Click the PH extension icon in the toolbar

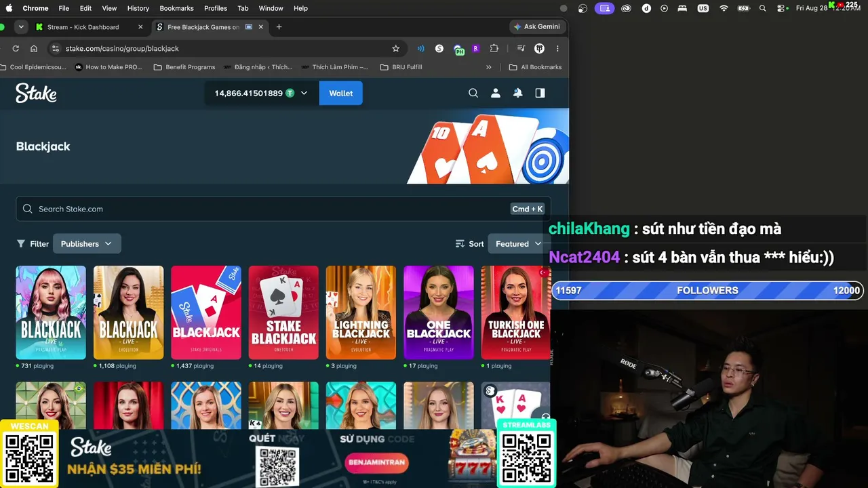pos(459,49)
